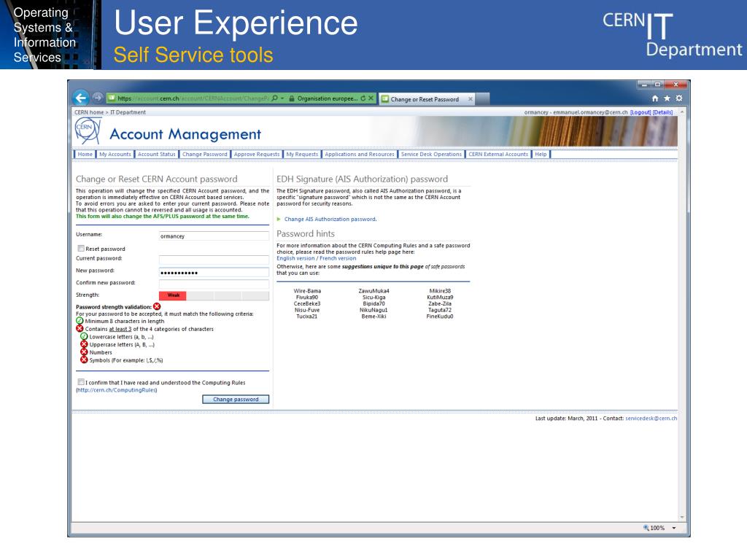Open the browser Tools gear icon
This screenshot has width=747, height=560.
(x=679, y=98)
